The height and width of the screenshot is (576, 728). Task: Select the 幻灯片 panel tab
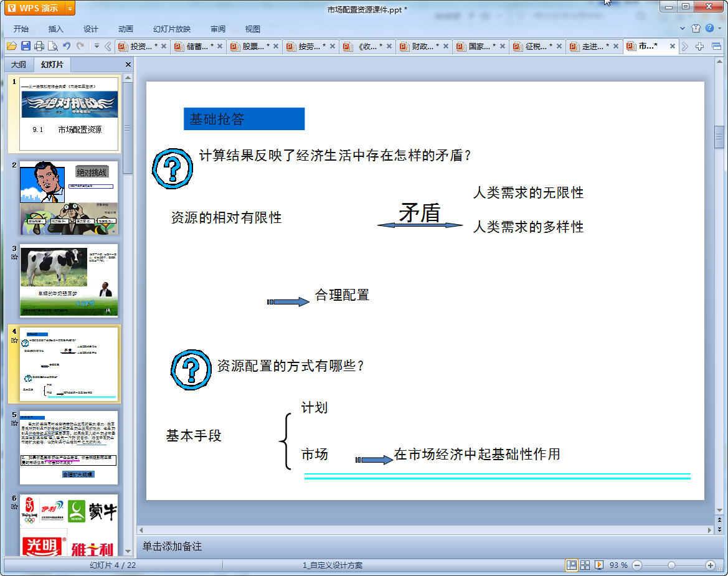[x=52, y=65]
